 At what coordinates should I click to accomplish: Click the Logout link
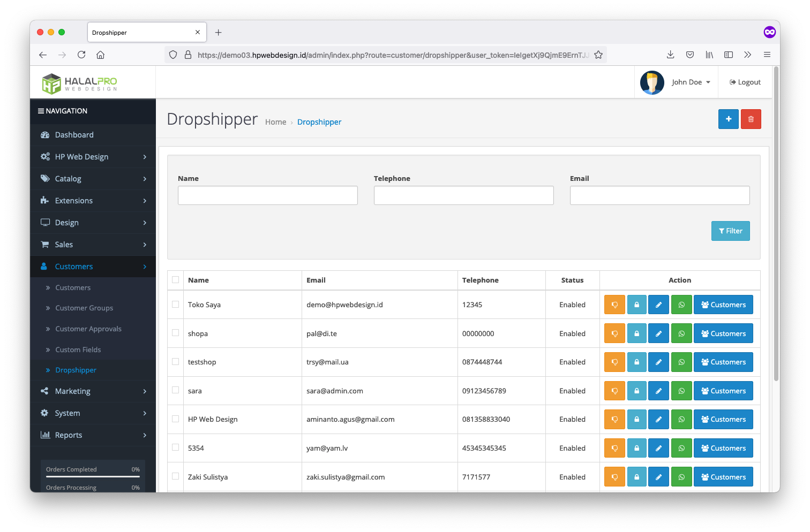745,82
